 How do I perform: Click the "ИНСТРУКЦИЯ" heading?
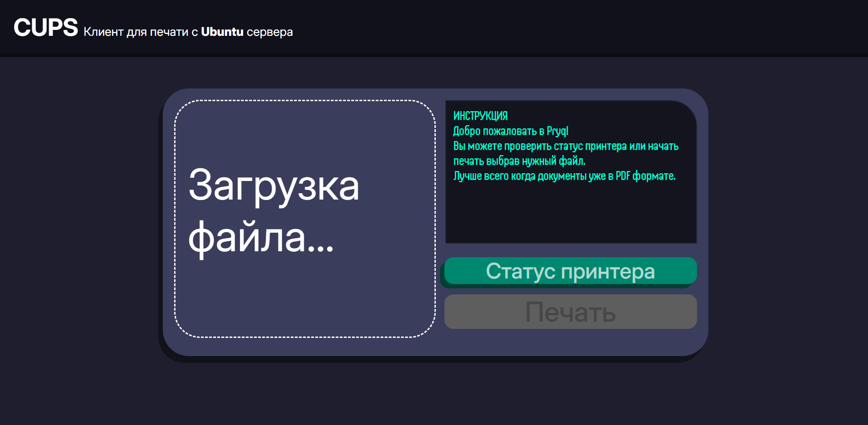[480, 116]
